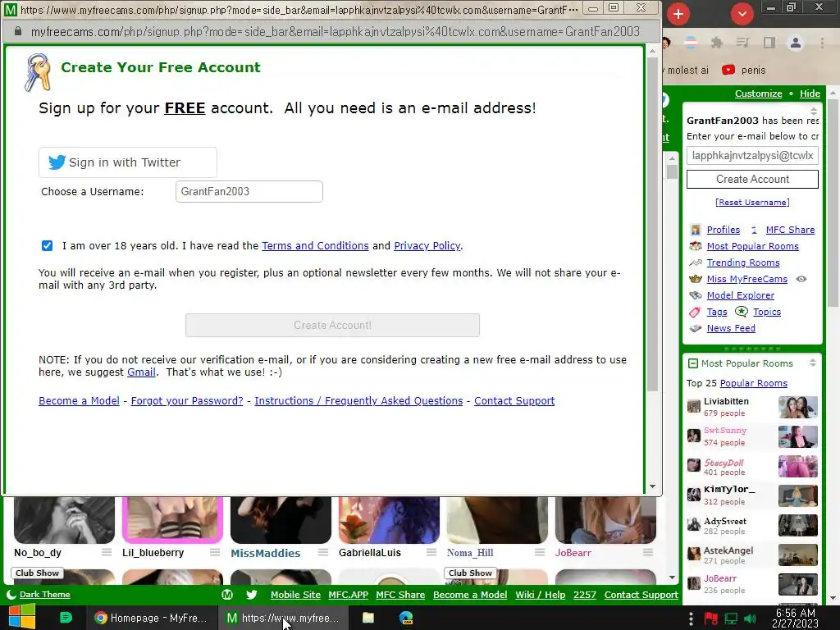Open File Explorer from the taskbar
This screenshot has height=630, width=840.
click(x=368, y=618)
